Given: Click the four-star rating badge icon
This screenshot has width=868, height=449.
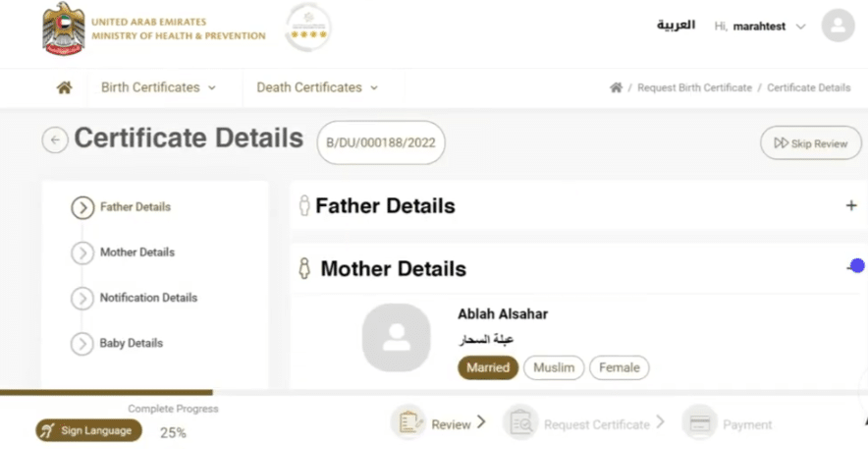Looking at the screenshot, I should 307,28.
